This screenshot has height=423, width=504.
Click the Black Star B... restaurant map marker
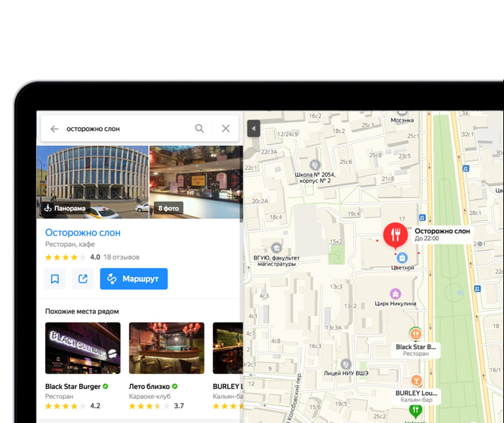tap(416, 334)
